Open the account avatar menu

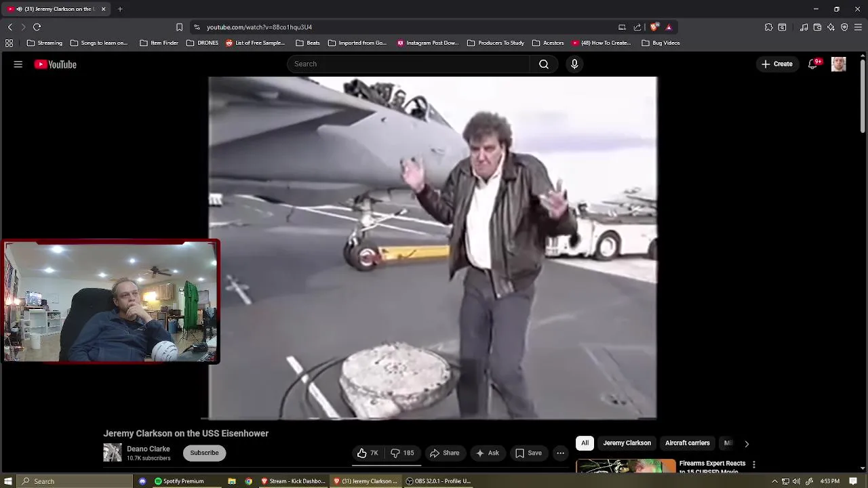[x=839, y=64]
